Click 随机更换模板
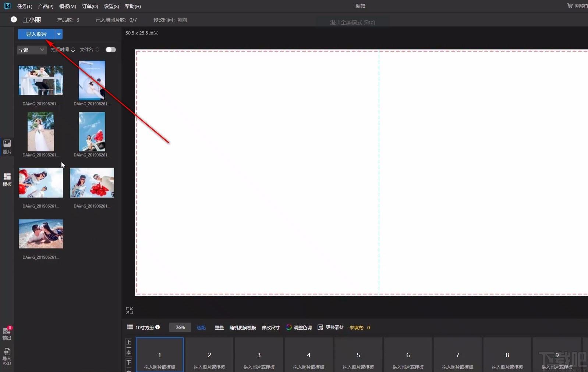 click(x=243, y=328)
